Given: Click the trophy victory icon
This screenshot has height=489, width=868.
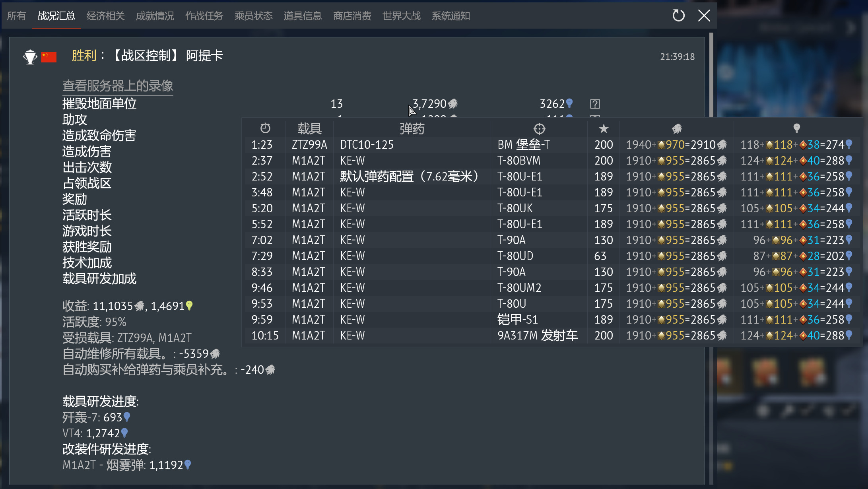Looking at the screenshot, I should pos(30,57).
